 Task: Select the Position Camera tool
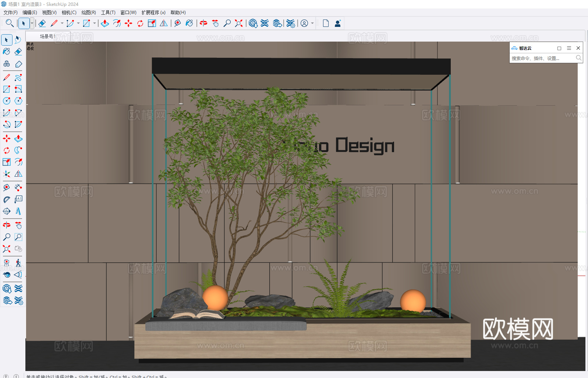(7, 263)
